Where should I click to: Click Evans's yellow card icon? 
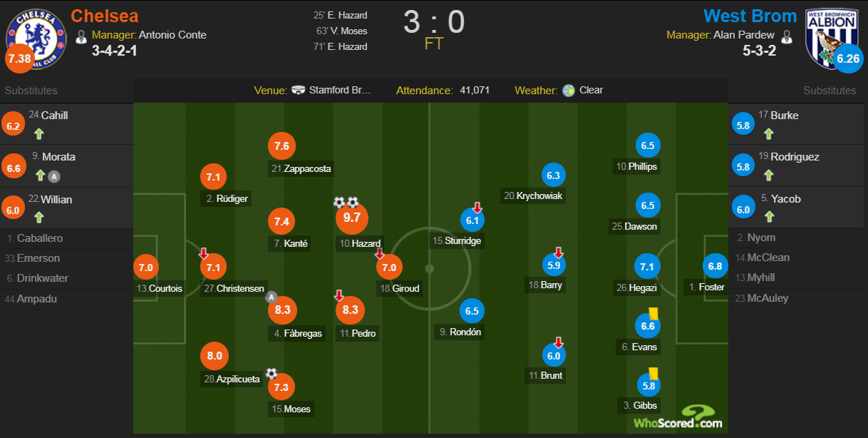[652, 312]
